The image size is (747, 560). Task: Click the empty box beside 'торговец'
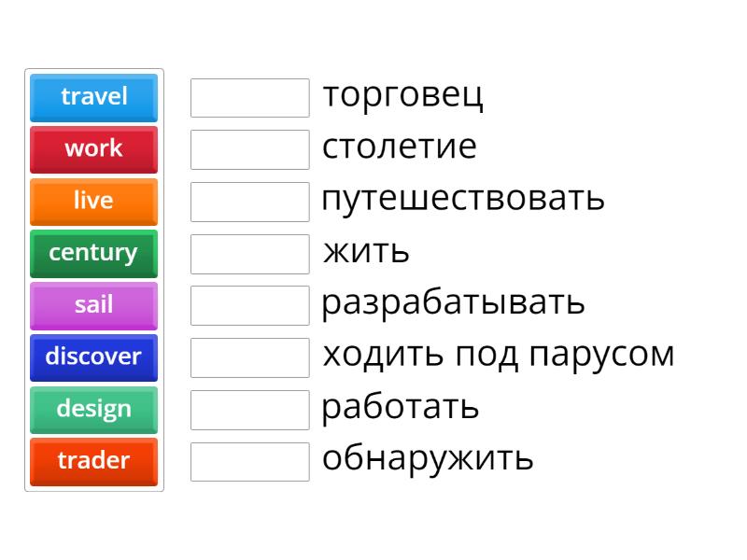[x=249, y=97]
